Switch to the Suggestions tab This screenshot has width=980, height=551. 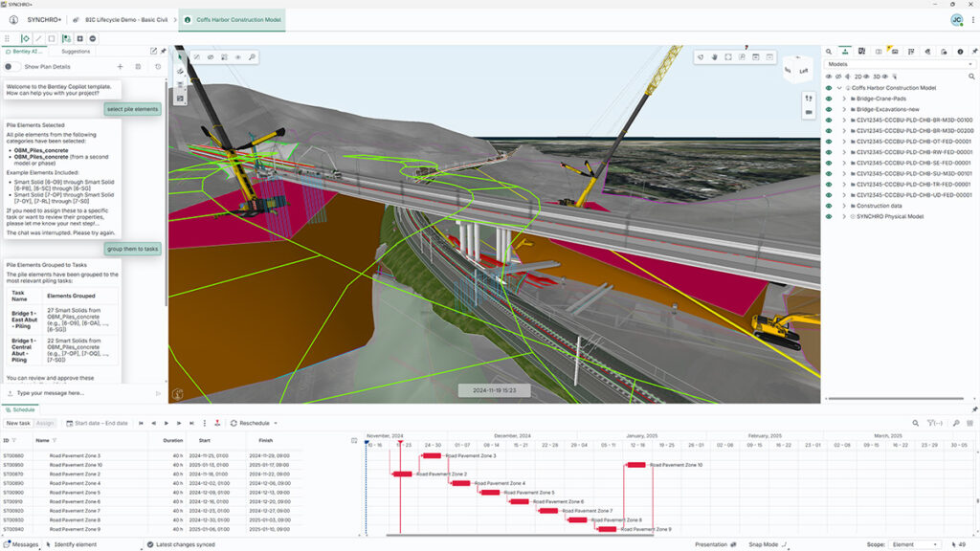pyautogui.click(x=76, y=52)
